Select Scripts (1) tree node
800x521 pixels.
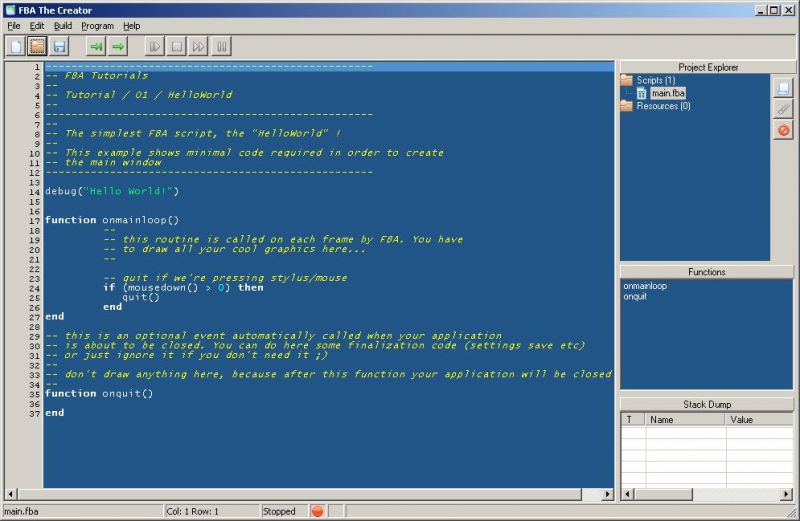656,80
